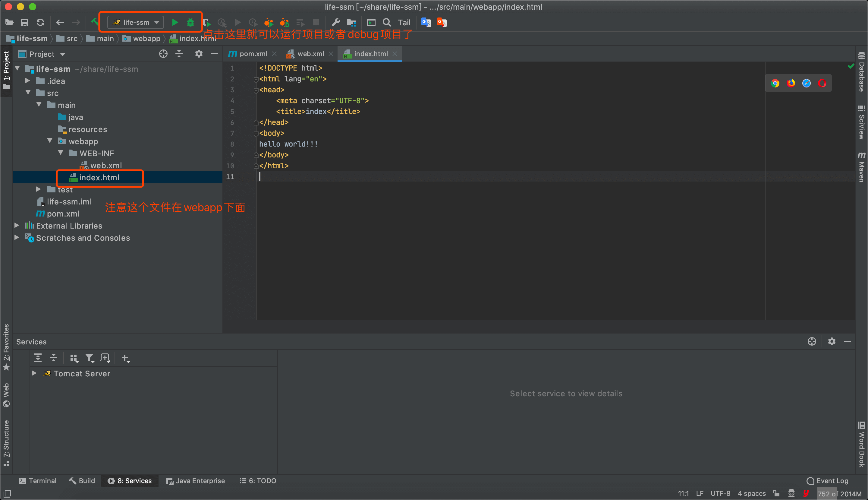Click the Tail toolbar button
Screen dimensions: 868x500
[404, 23]
